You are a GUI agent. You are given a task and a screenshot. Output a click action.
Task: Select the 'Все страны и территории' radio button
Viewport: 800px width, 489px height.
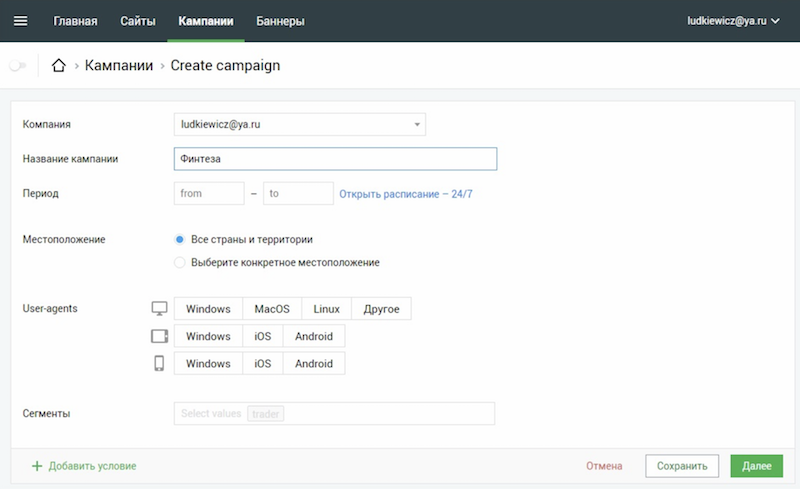pos(180,239)
